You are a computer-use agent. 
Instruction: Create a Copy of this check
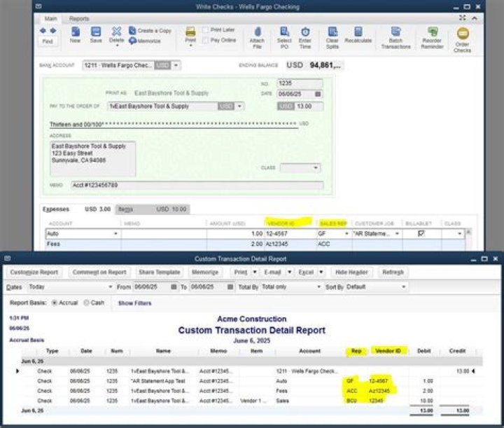click(150, 31)
